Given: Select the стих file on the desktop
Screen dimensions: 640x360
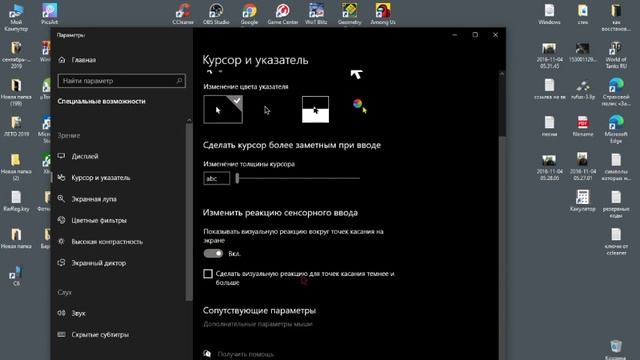Looking at the screenshot, I should 583,14.
